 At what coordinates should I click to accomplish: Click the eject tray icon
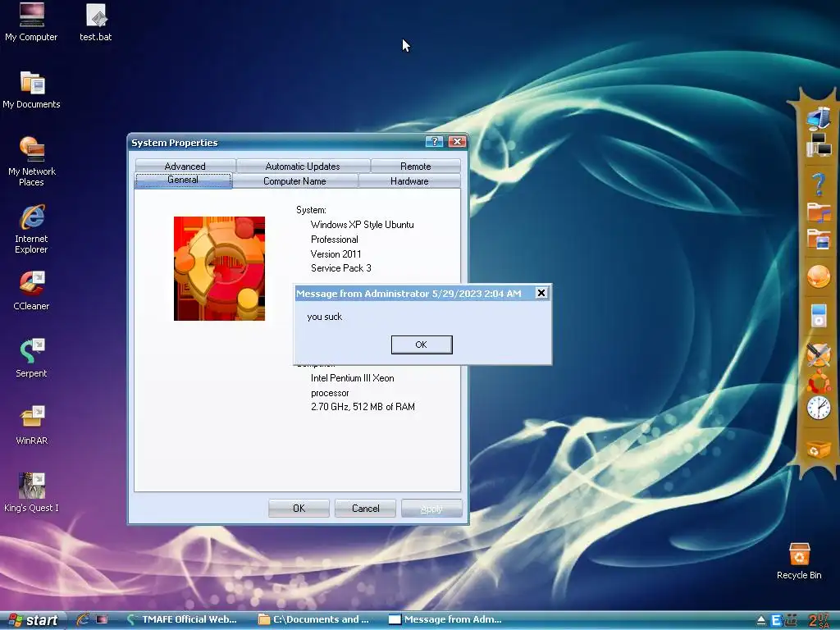(761, 620)
